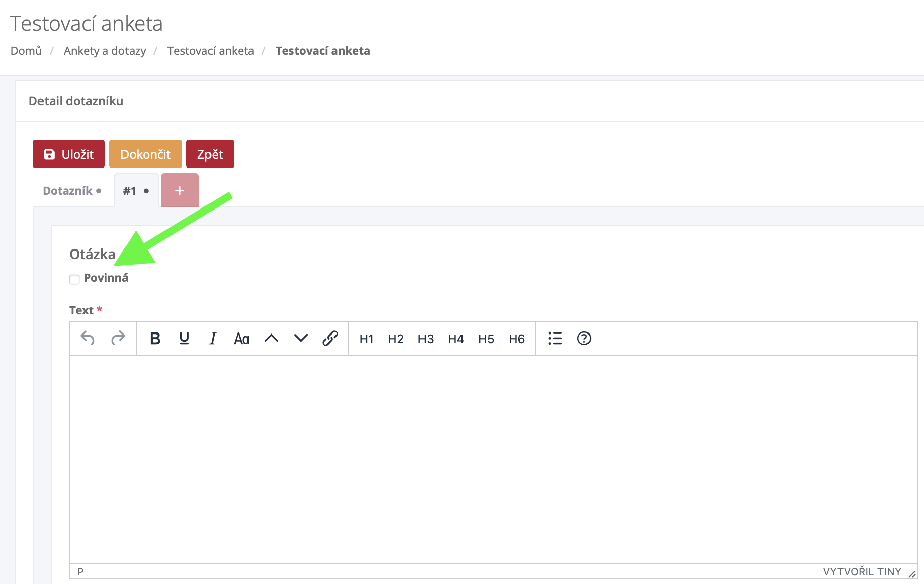Insert a link with the chain icon
Viewport: 924px width, 584px height.
point(330,338)
